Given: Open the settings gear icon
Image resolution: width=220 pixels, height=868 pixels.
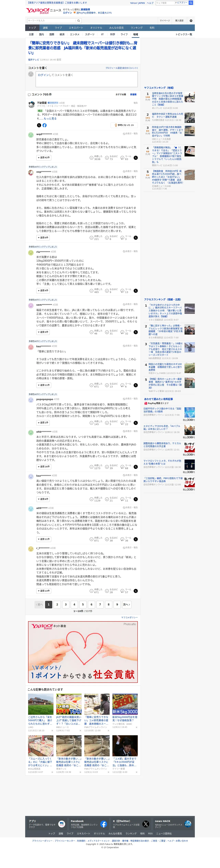Looking at the screenshot, I should (191, 21).
